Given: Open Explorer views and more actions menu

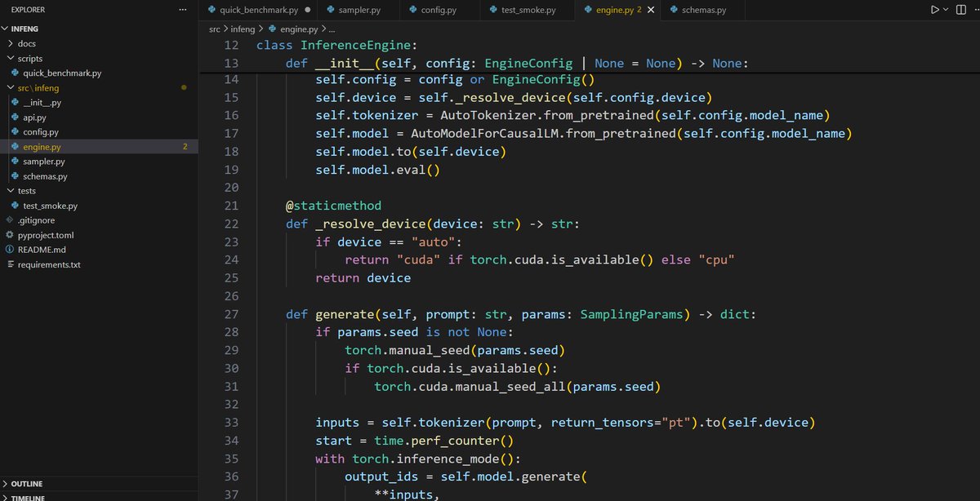Looking at the screenshot, I should pos(182,10).
